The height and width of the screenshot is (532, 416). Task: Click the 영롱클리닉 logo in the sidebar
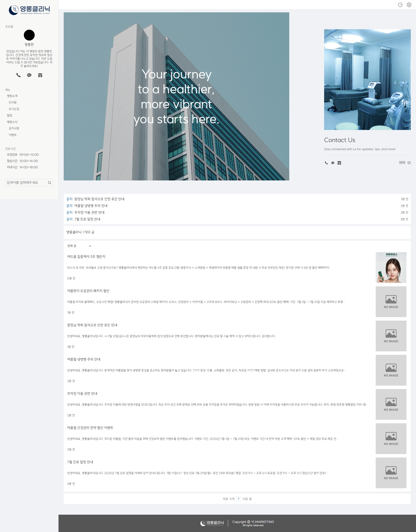click(29, 10)
